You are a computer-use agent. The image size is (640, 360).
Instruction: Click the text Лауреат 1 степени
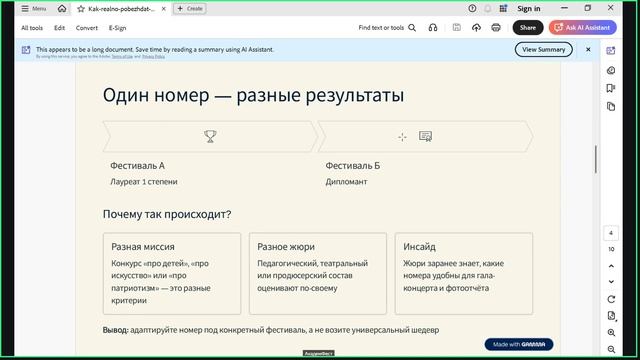pyautogui.click(x=144, y=182)
